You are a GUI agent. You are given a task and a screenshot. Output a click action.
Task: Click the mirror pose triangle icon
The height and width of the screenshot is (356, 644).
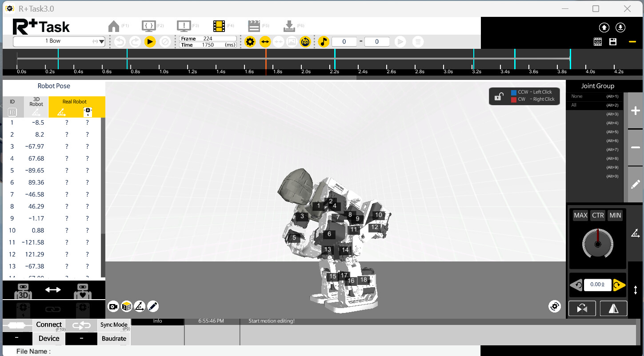point(613,309)
